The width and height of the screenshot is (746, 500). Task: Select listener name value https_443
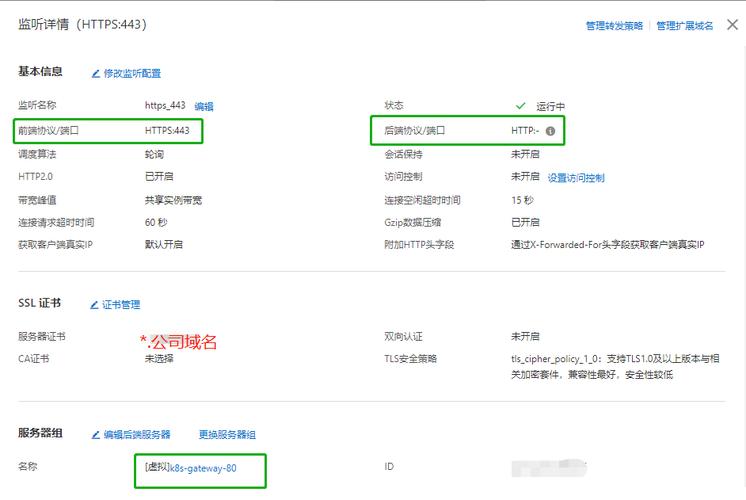click(165, 106)
